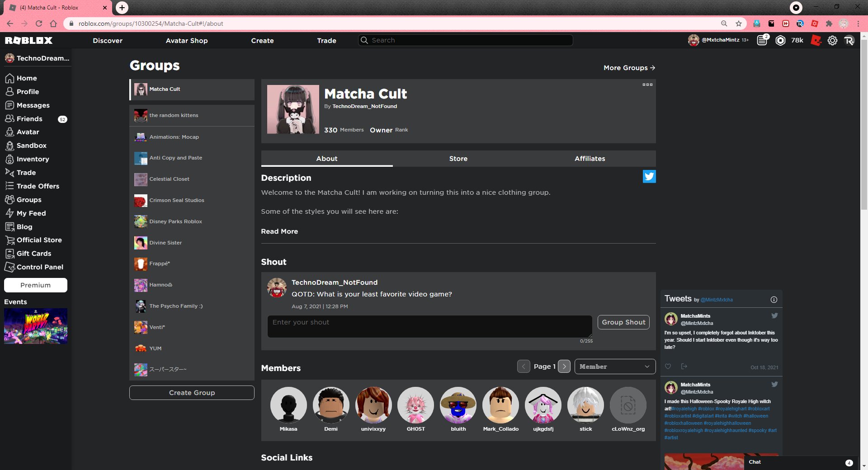Open the World Party event thumbnail

(36, 326)
